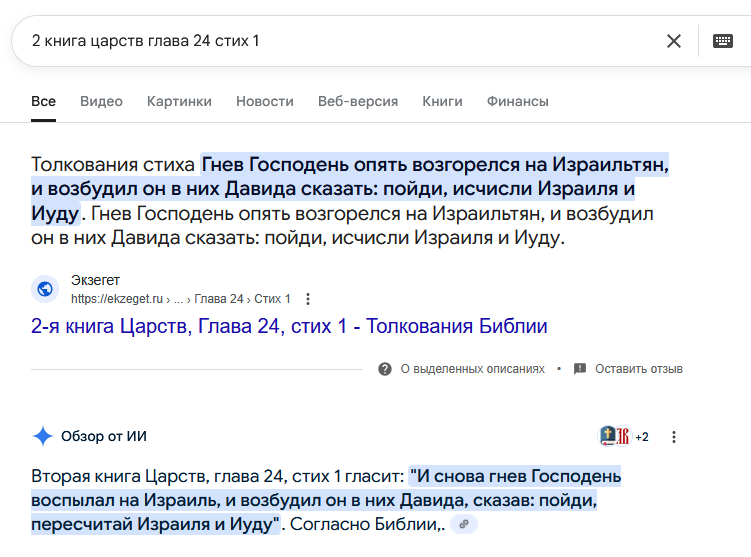Select the Веб-версия tab
This screenshot has width=751, height=557.
point(358,102)
